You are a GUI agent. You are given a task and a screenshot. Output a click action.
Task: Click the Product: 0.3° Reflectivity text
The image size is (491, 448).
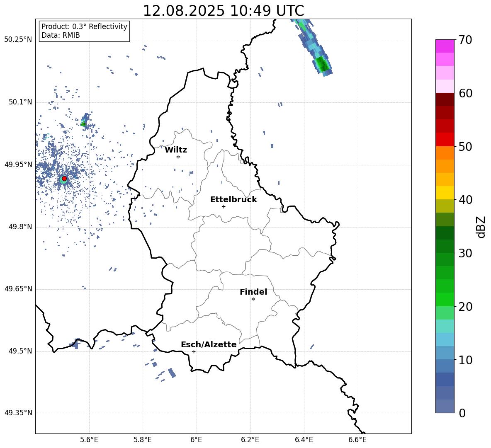(x=84, y=27)
